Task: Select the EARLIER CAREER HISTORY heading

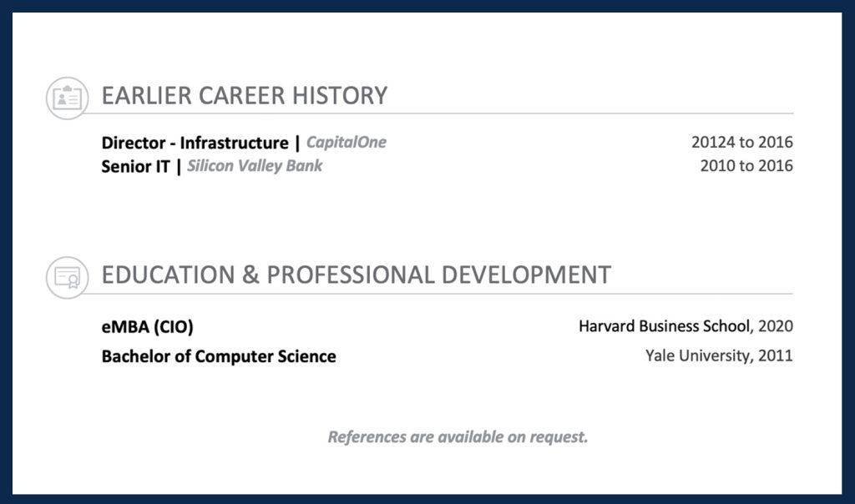Action: [245, 96]
